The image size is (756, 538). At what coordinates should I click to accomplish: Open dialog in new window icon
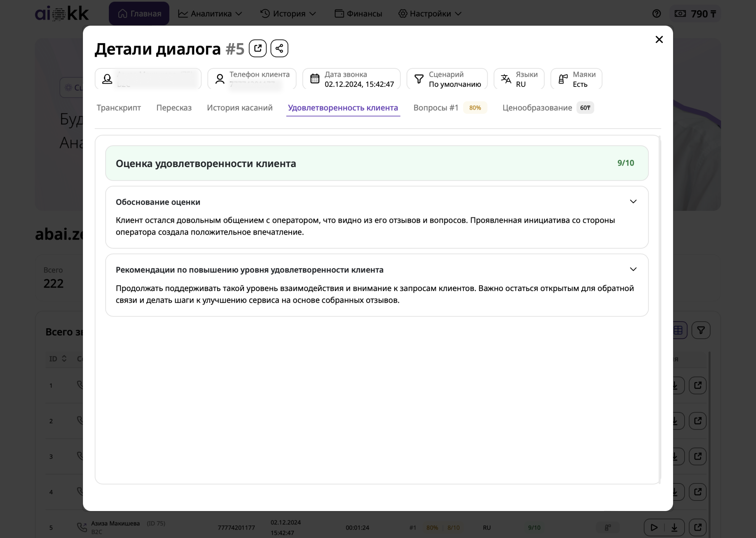pos(258,48)
